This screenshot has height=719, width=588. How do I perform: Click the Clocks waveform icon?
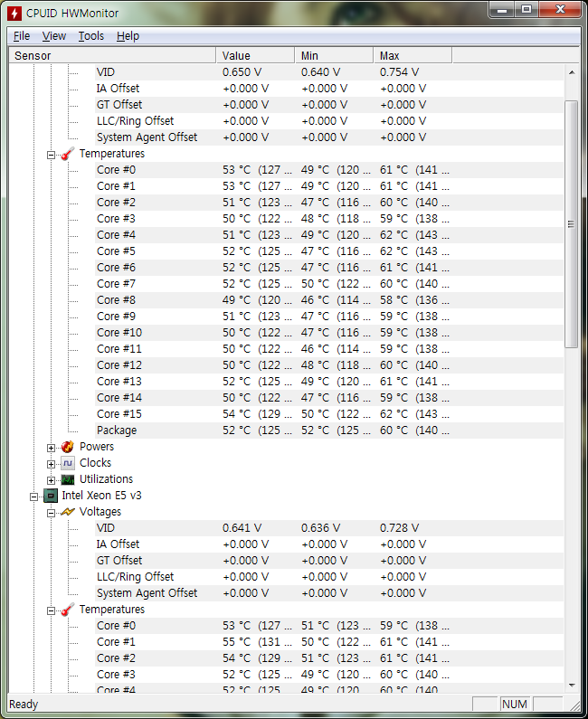(x=68, y=463)
